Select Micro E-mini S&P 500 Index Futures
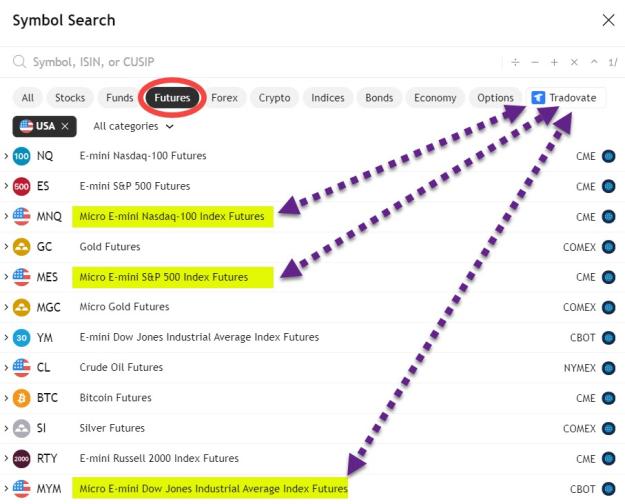The height and width of the screenshot is (504, 625). tap(163, 277)
